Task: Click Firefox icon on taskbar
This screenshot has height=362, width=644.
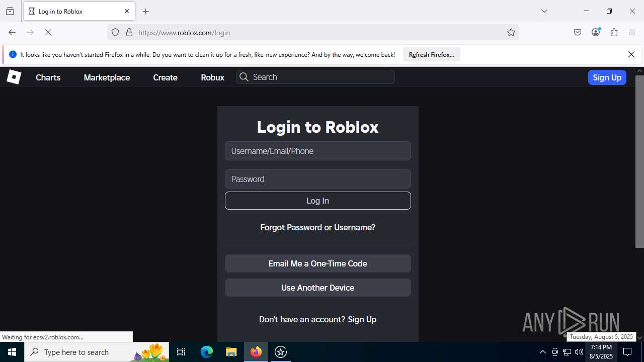Action: [256, 352]
